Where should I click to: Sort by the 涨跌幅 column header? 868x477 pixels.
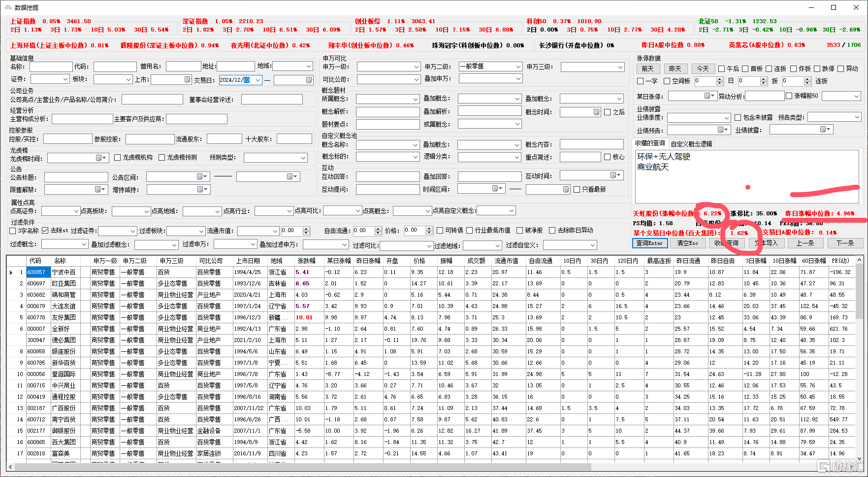coord(308,261)
